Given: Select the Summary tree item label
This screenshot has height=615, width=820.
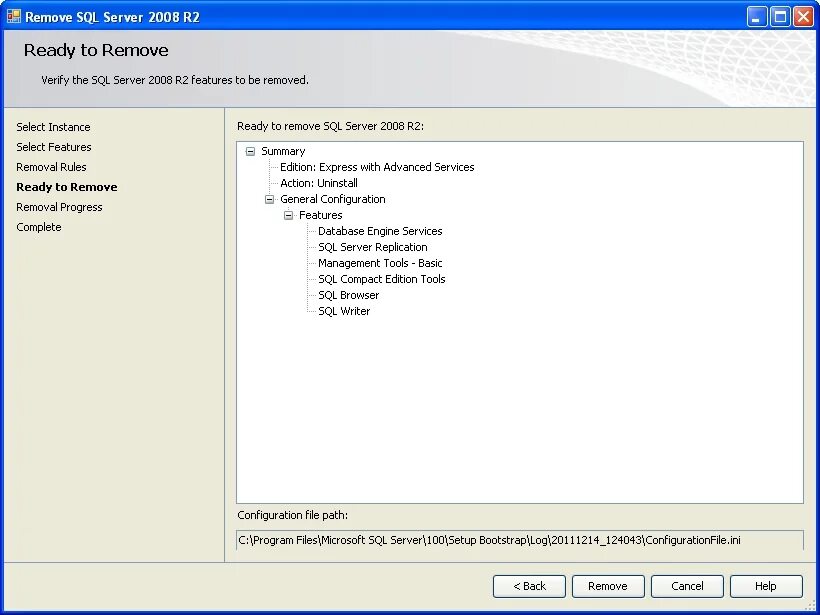Looking at the screenshot, I should tap(283, 151).
